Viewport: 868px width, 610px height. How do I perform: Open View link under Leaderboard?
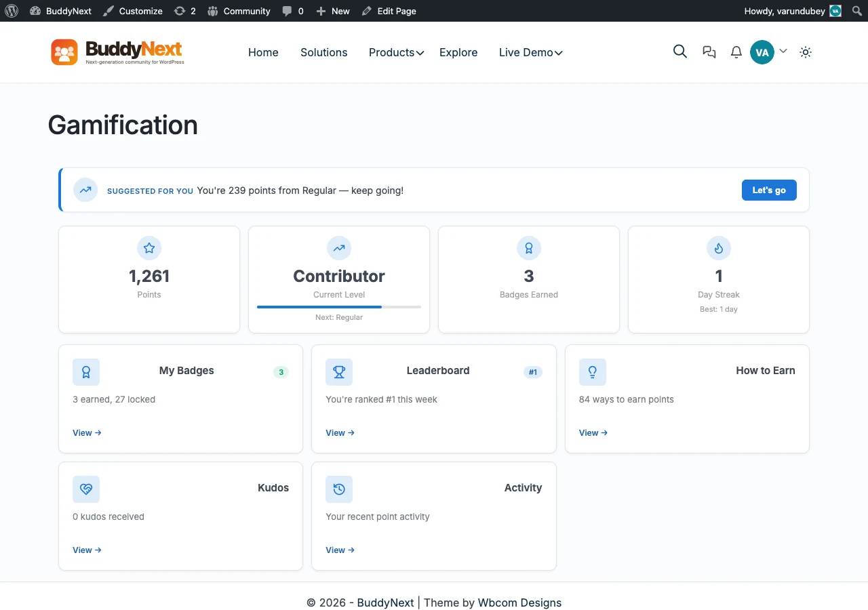340,432
